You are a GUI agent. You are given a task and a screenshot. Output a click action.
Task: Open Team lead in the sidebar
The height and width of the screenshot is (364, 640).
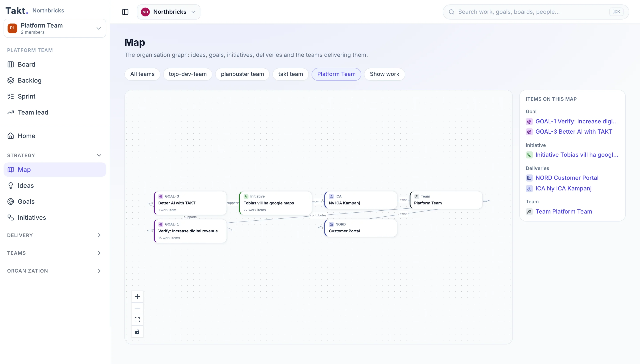click(55, 112)
